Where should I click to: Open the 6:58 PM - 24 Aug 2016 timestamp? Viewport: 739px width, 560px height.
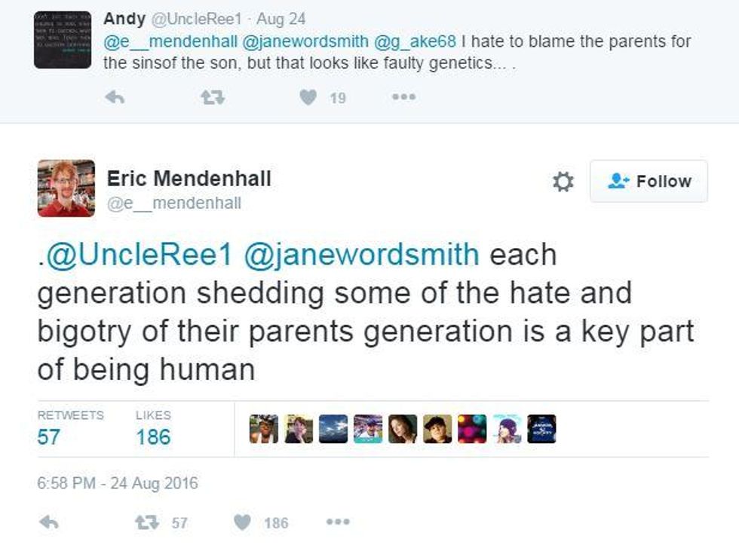pyautogui.click(x=118, y=483)
